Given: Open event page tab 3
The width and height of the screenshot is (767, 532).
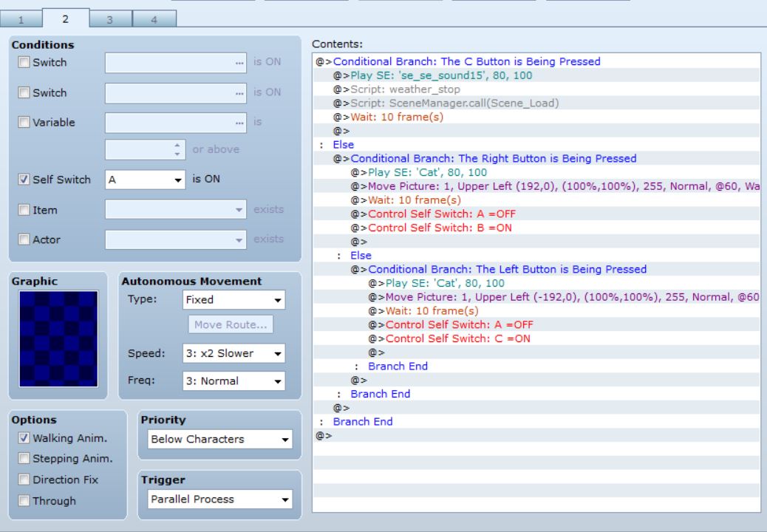Looking at the screenshot, I should coord(110,19).
